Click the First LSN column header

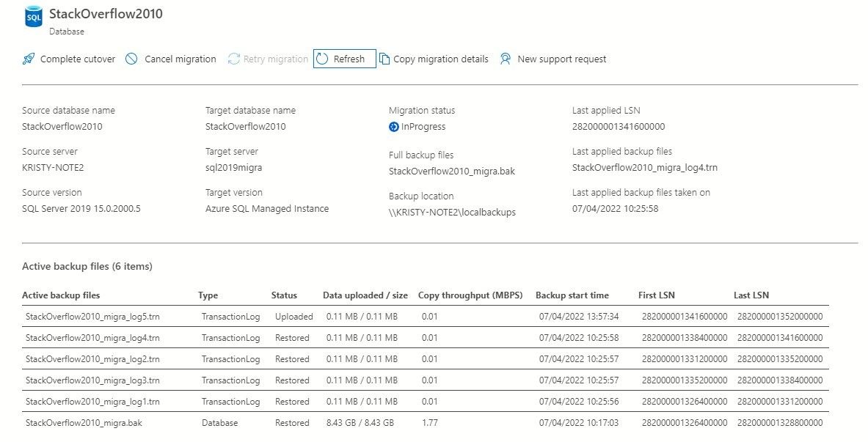657,295
